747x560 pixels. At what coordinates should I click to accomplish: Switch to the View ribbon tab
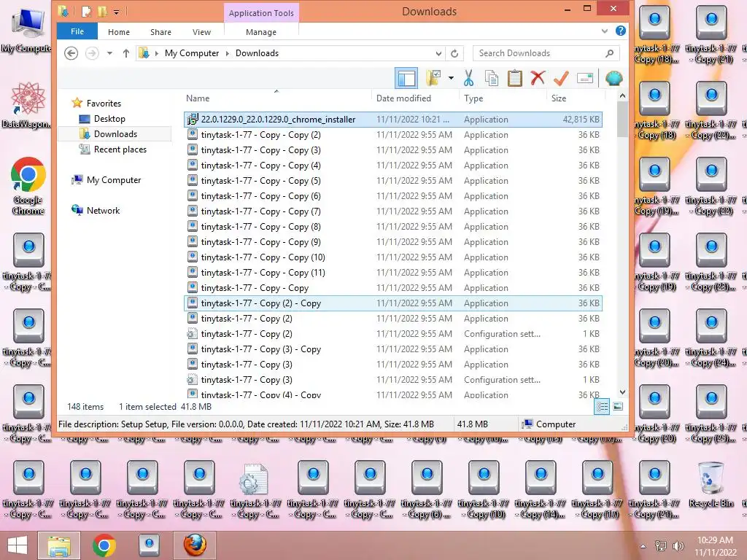click(x=201, y=32)
